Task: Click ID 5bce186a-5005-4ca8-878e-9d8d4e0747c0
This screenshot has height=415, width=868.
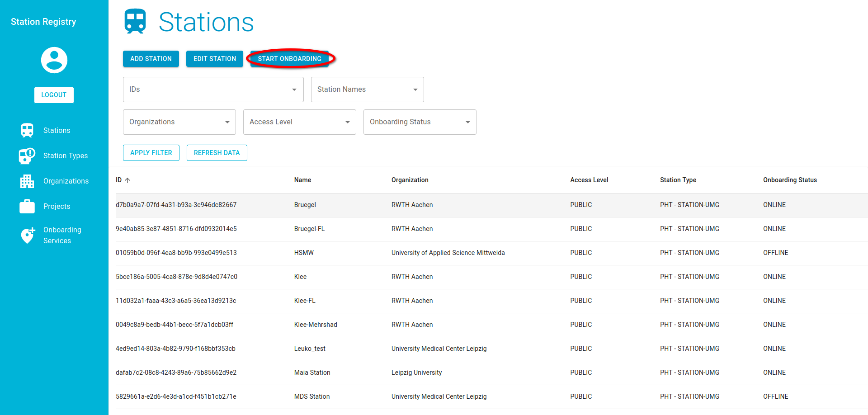Action: 176,277
